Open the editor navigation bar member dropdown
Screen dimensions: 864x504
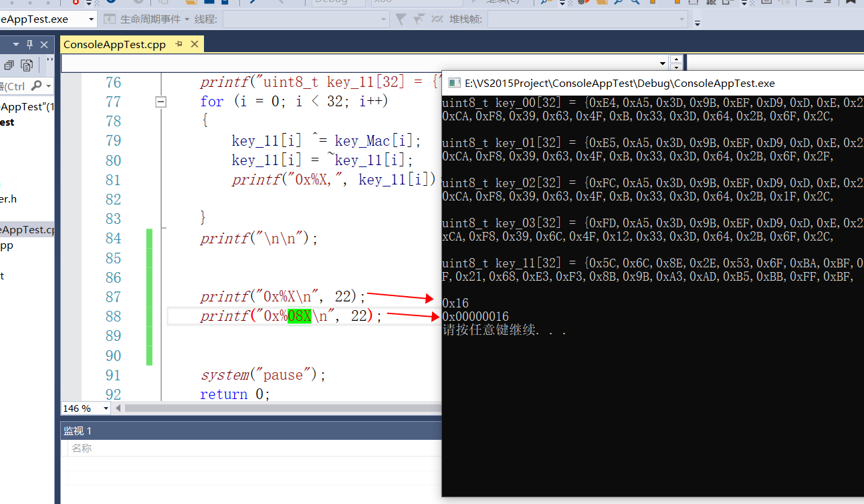tap(663, 64)
